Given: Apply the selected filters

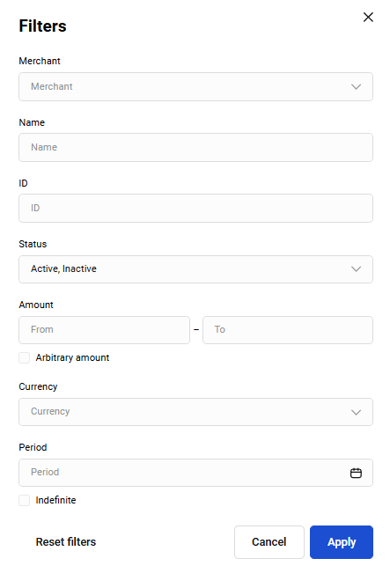Looking at the screenshot, I should (342, 542).
